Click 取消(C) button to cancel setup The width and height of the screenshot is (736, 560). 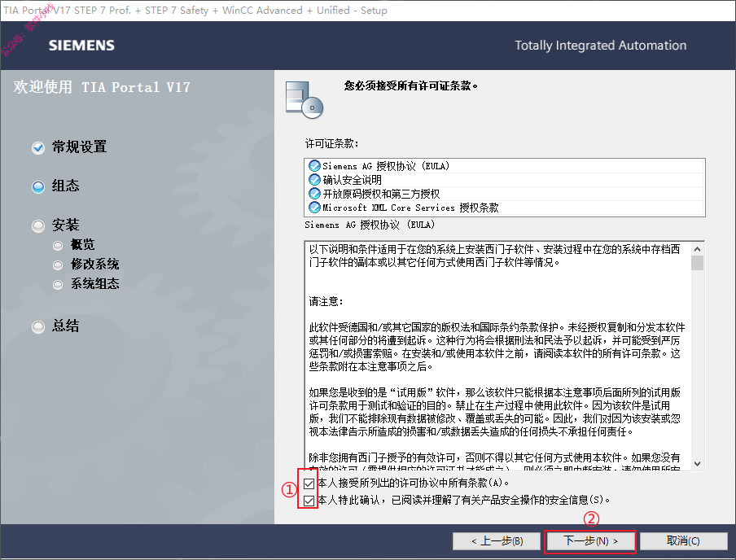683,541
